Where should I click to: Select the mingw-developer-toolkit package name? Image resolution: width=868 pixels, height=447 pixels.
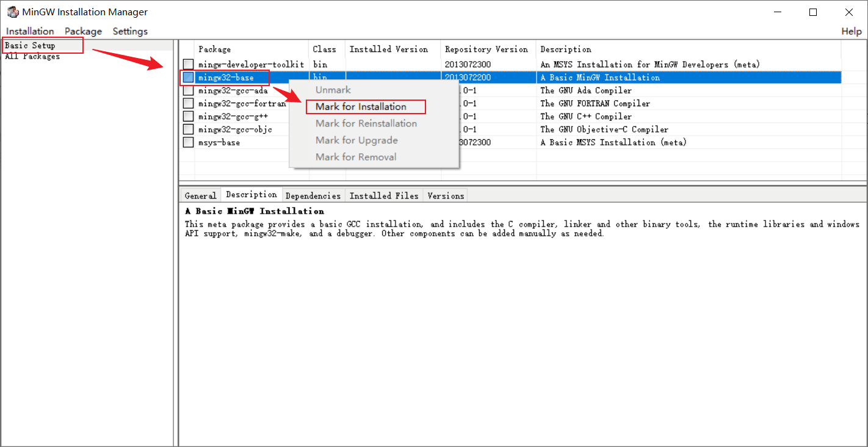pos(251,64)
